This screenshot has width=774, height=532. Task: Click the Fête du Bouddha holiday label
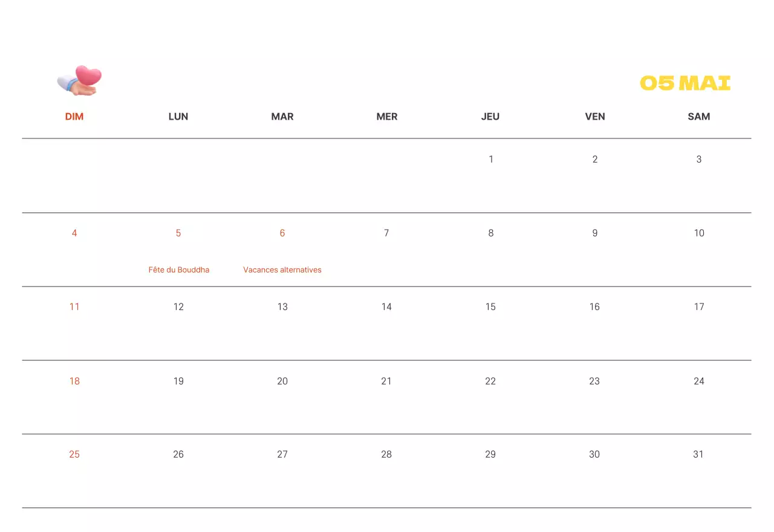tap(179, 270)
